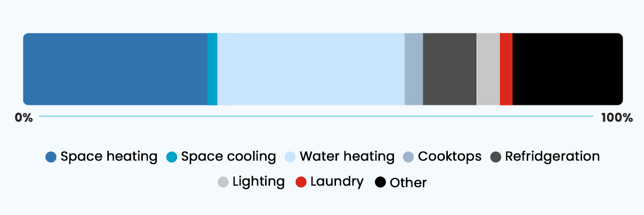The height and width of the screenshot is (215, 644).
Task: Click the Cooktops bar segment
Action: click(x=413, y=69)
